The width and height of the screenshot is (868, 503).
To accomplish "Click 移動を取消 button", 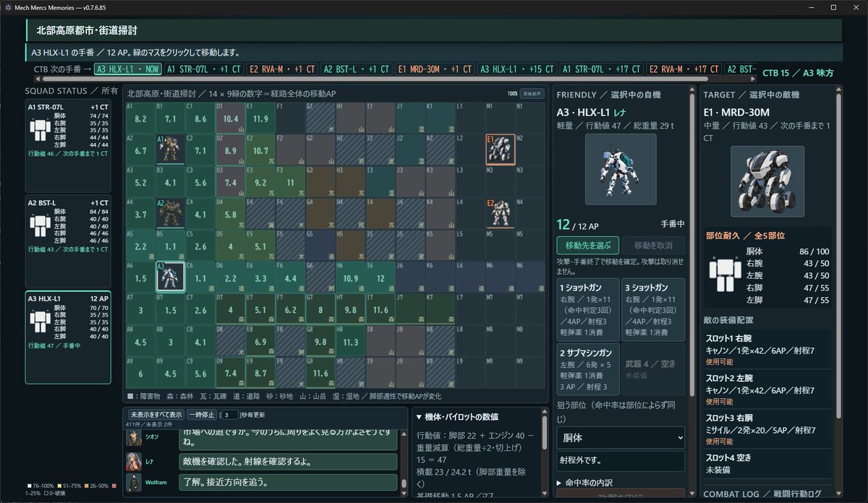I will (x=654, y=246).
